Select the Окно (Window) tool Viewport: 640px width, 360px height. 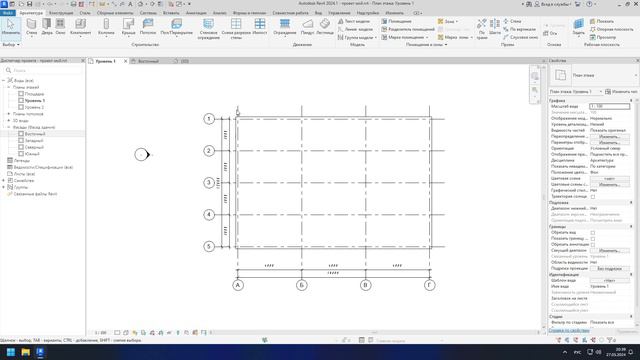[x=60, y=27]
